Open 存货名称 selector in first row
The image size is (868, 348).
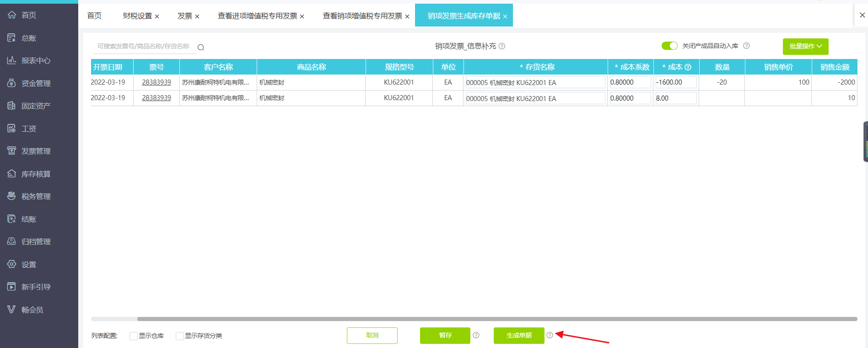click(535, 82)
